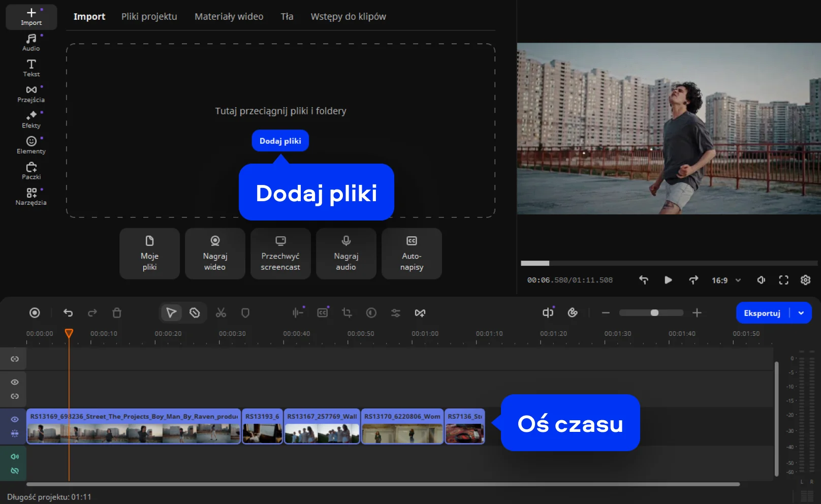Open preview settings gear icon
The height and width of the screenshot is (504, 821).
[805, 280]
